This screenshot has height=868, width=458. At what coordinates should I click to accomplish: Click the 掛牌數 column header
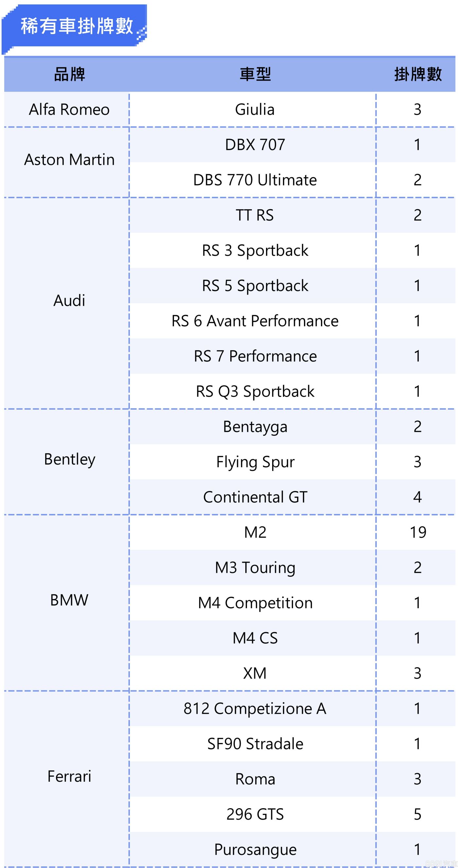417,74
